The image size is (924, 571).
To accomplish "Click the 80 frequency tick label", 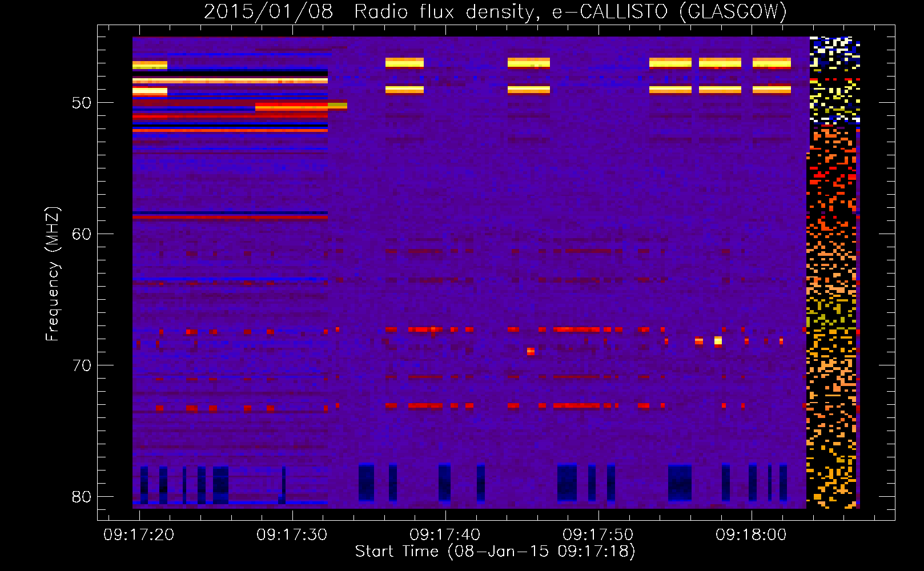I will pyautogui.click(x=82, y=497).
